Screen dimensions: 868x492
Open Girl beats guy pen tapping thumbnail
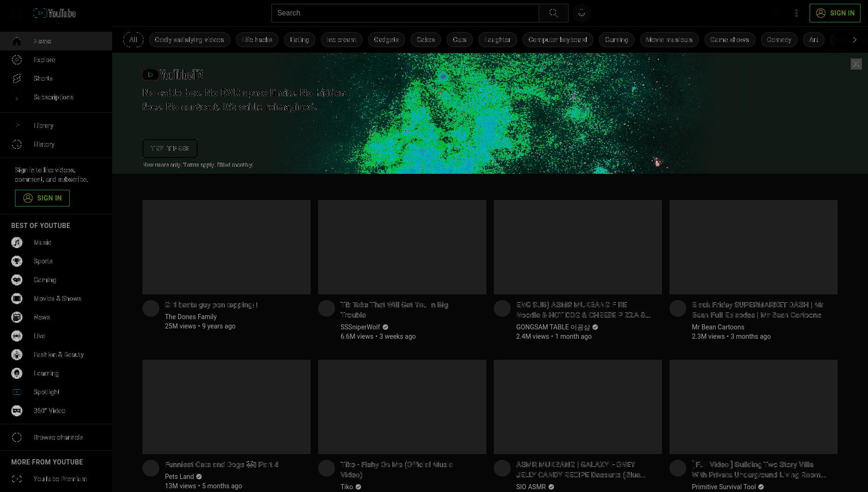[x=227, y=247]
